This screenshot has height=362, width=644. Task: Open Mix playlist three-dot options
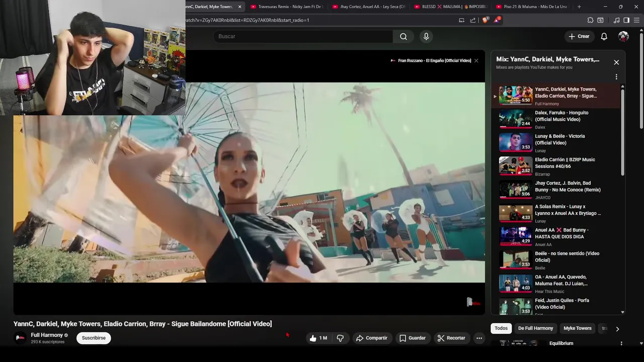point(616,77)
